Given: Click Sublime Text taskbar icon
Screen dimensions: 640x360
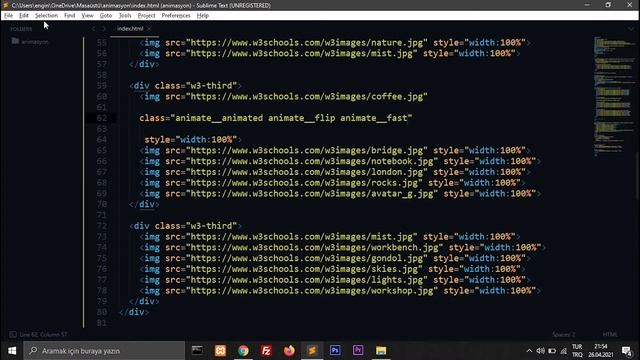Looking at the screenshot, I should click(x=312, y=351).
